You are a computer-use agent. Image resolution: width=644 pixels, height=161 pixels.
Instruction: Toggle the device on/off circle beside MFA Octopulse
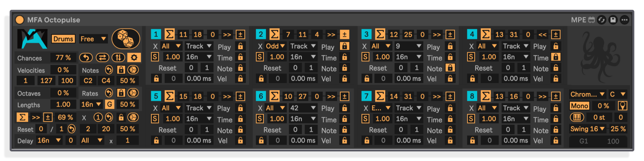click(20, 20)
